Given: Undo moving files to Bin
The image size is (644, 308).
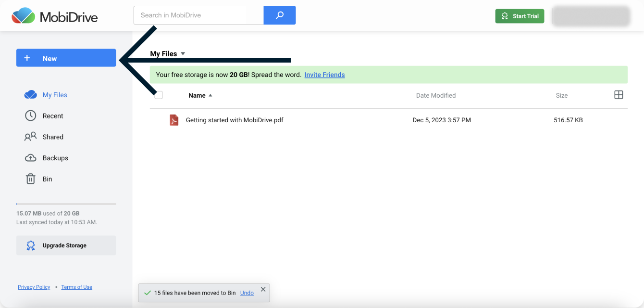Looking at the screenshot, I should click(x=247, y=293).
